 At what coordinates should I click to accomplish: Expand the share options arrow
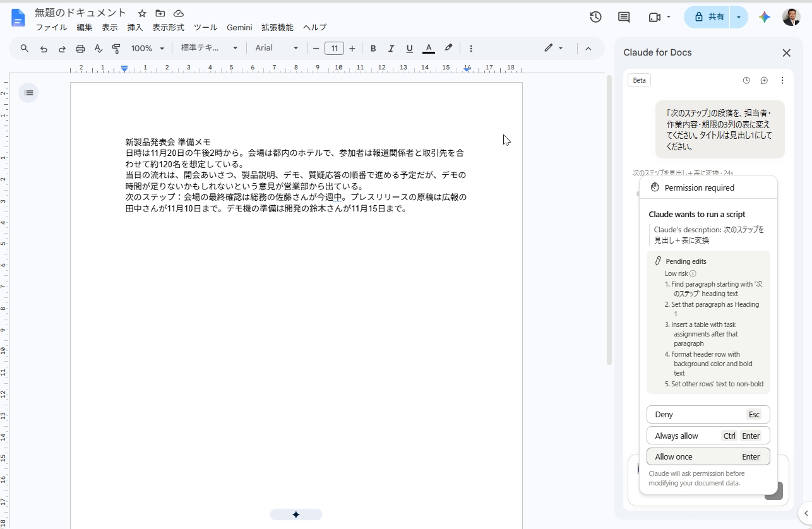pos(738,17)
